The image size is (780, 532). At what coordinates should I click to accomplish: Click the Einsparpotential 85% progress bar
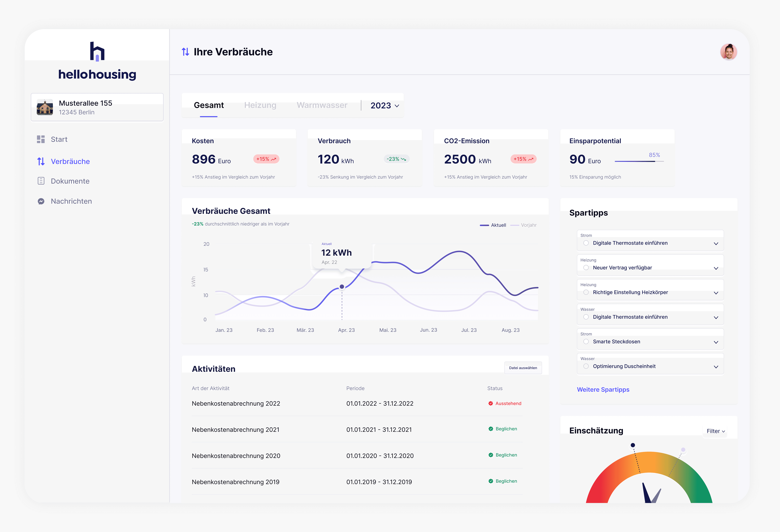639,161
